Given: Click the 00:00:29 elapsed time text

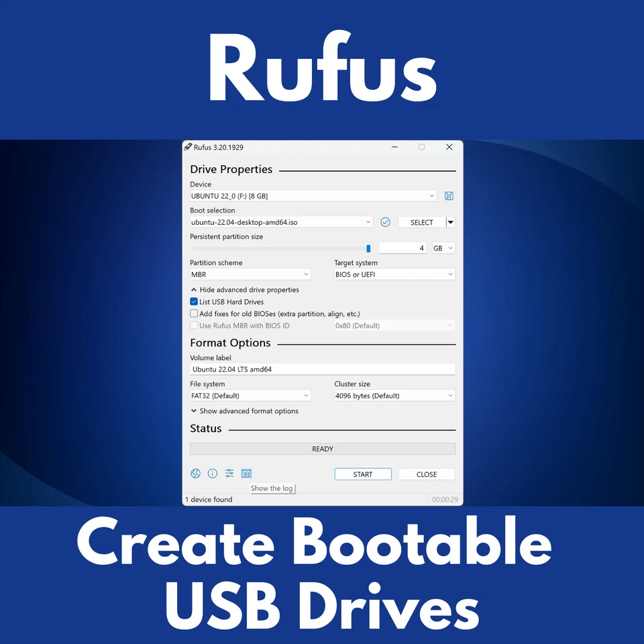Looking at the screenshot, I should [x=445, y=499].
